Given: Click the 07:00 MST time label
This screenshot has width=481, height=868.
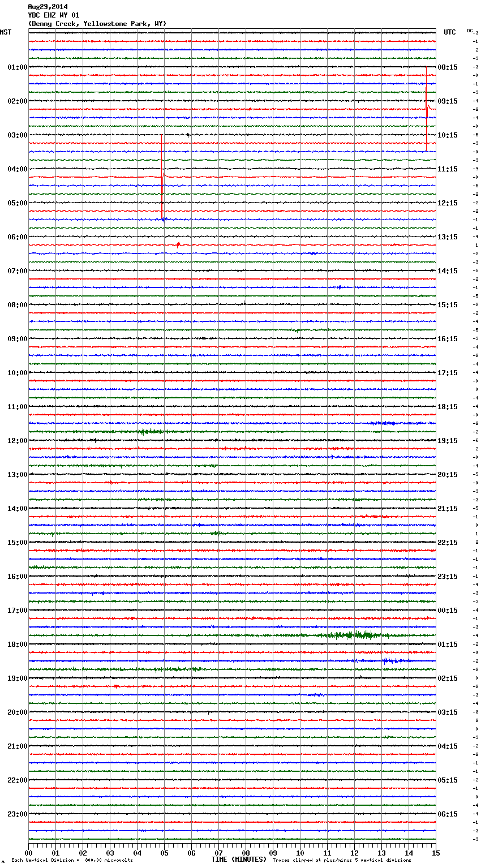Looking at the screenshot, I should (x=17, y=271).
